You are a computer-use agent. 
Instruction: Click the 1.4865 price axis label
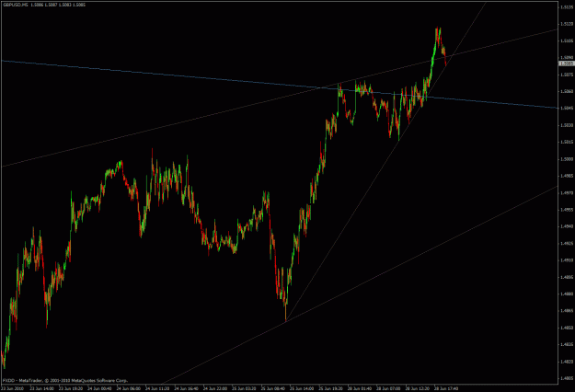(x=567, y=311)
